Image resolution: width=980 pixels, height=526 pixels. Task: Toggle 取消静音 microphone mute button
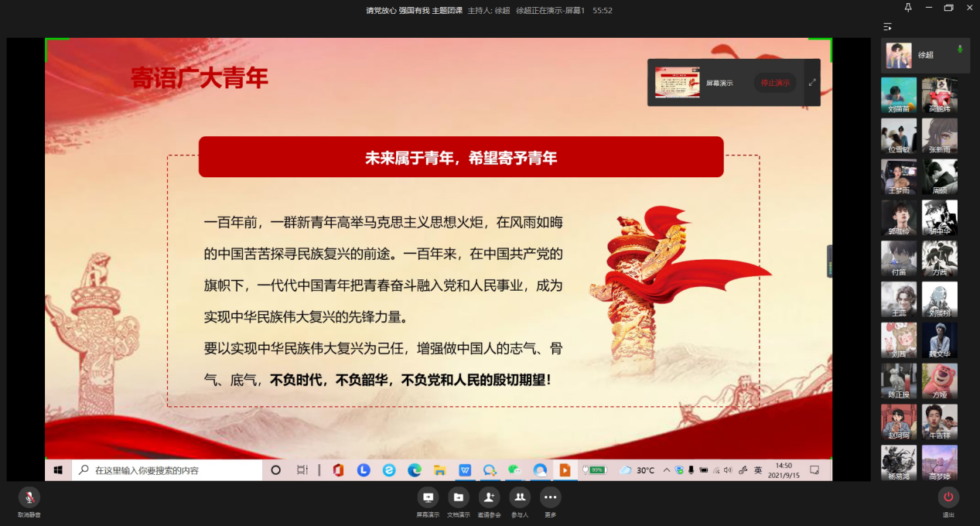[29, 497]
